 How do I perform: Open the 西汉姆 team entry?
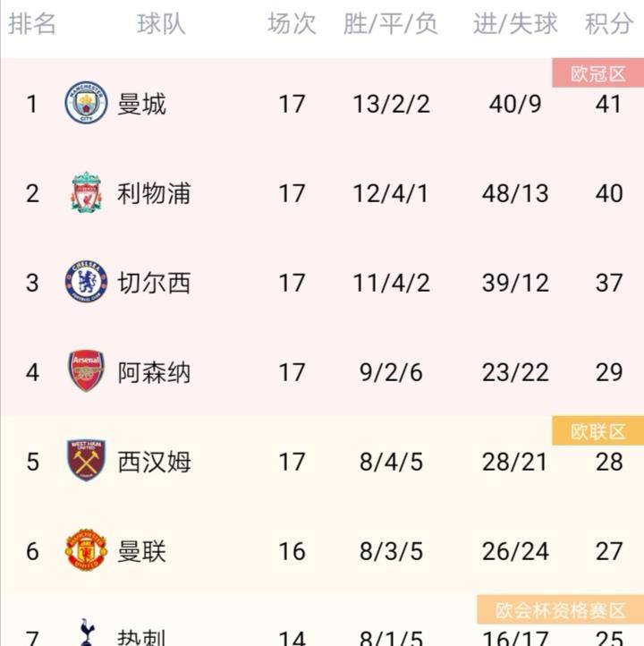154,462
